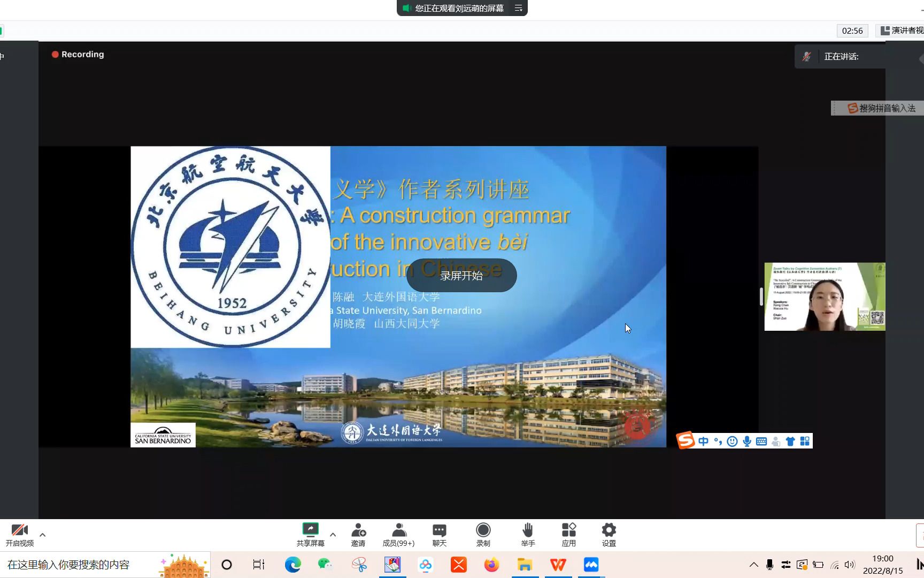
Task: Click the account login icon on Sogou bar
Action: tap(776, 441)
